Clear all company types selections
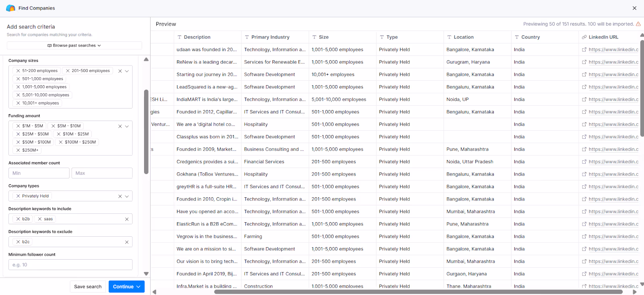 tap(120, 197)
